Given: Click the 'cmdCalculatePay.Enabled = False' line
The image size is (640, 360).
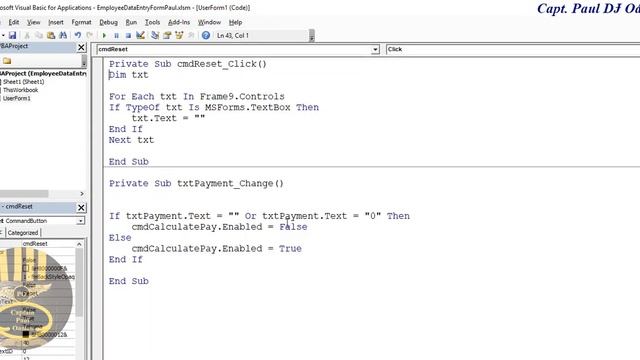Looking at the screenshot, I should [x=220, y=227].
